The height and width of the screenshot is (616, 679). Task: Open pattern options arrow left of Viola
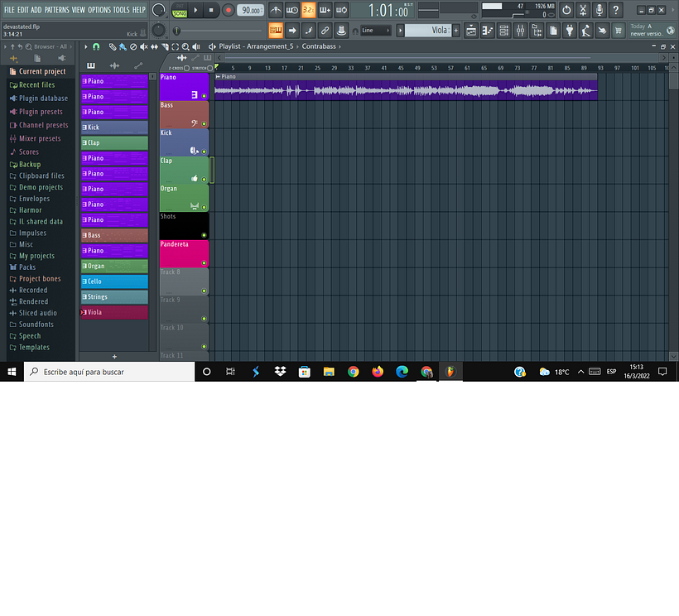tap(400, 31)
